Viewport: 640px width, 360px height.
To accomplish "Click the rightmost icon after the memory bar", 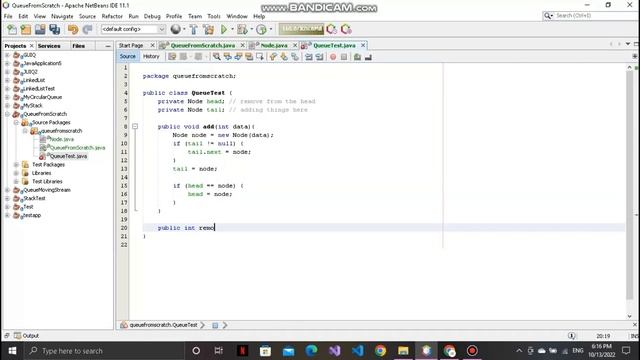I will tap(346, 29).
